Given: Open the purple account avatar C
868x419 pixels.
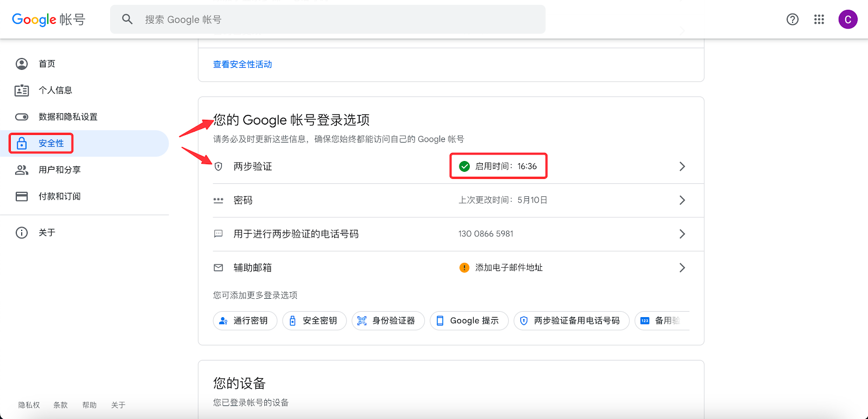Looking at the screenshot, I should pos(848,20).
